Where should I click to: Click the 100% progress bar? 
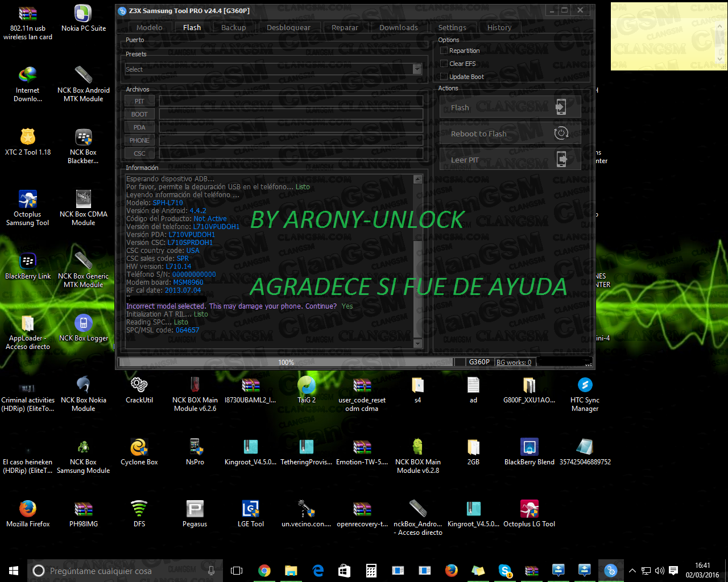point(286,362)
